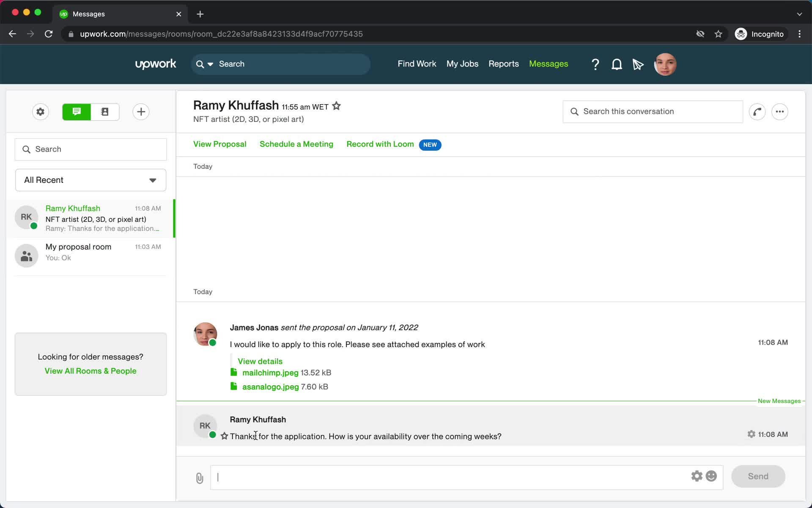Click the Find Work menu item
812x508 pixels.
(x=417, y=63)
